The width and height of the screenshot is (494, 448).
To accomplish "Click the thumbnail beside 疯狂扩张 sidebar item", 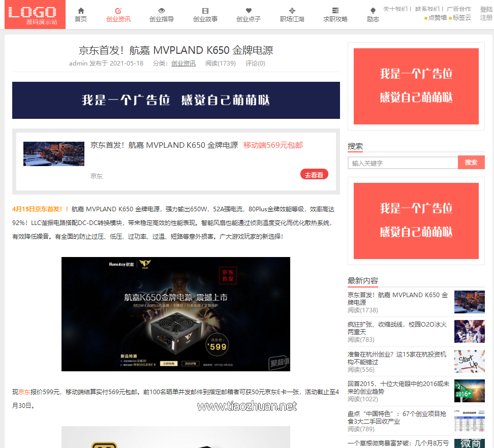I will tap(470, 332).
